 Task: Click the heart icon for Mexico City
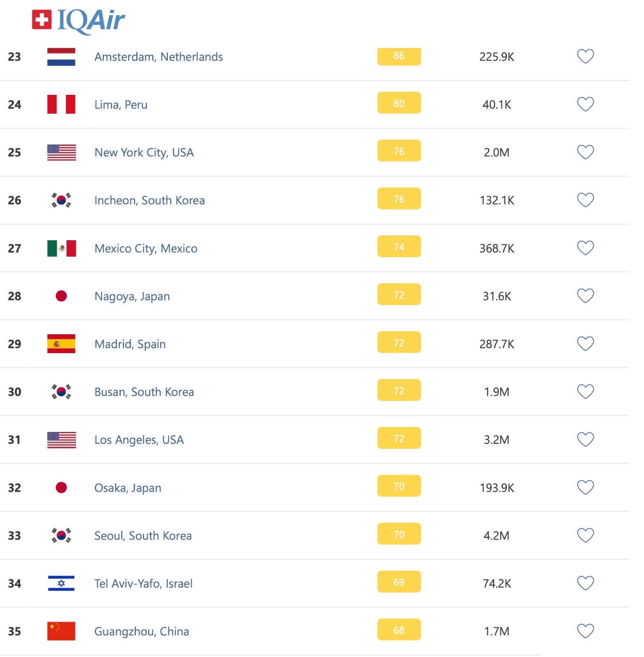585,248
